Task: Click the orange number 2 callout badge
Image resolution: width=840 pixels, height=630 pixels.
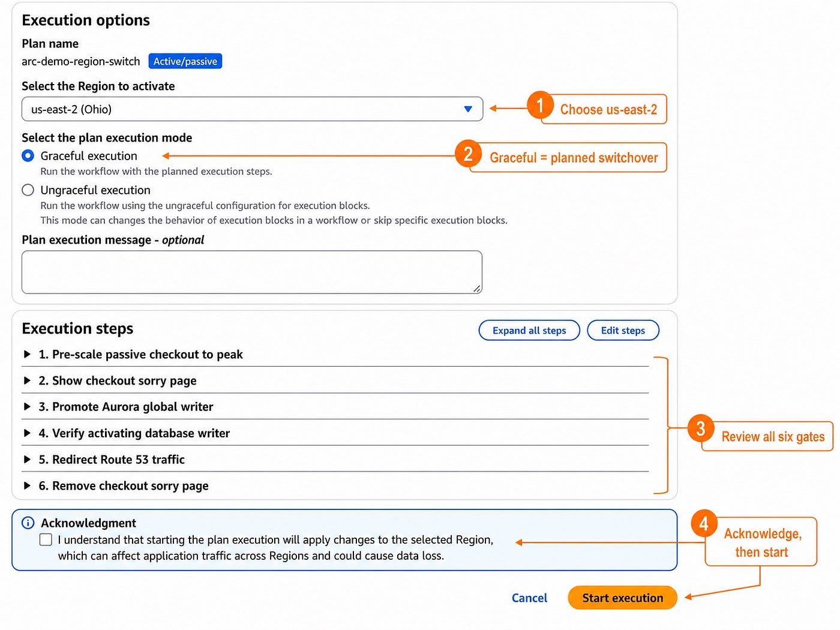Action: (x=468, y=154)
